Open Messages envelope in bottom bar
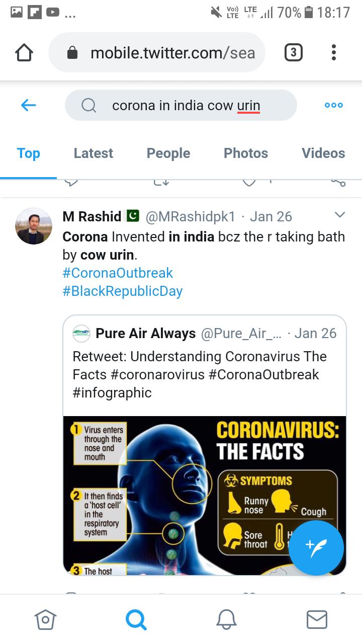 point(317,619)
